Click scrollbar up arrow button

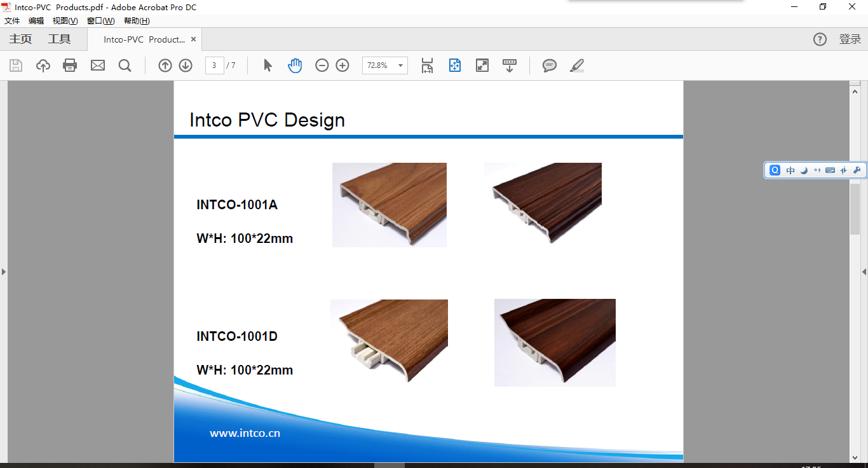855,92
